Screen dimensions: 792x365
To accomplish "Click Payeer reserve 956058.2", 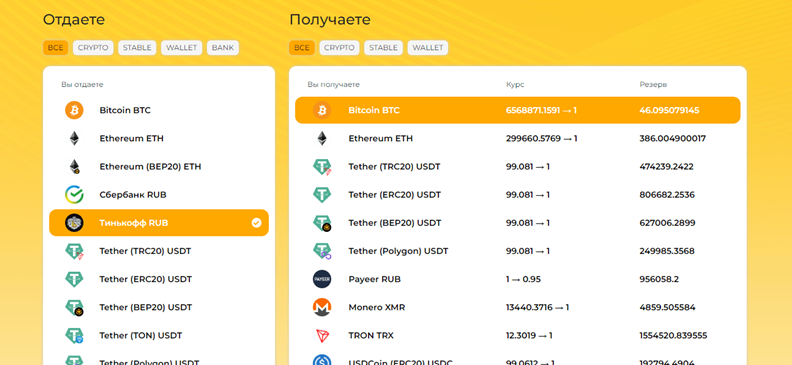I will (659, 279).
